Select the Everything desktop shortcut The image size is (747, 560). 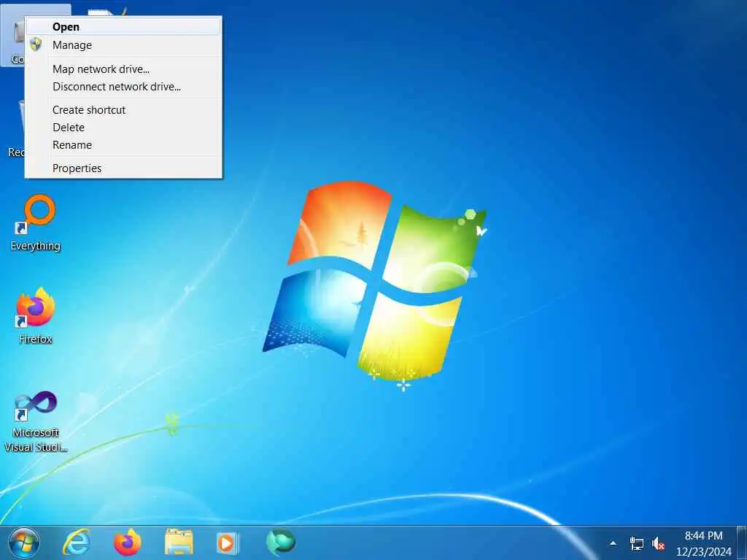pos(36,223)
